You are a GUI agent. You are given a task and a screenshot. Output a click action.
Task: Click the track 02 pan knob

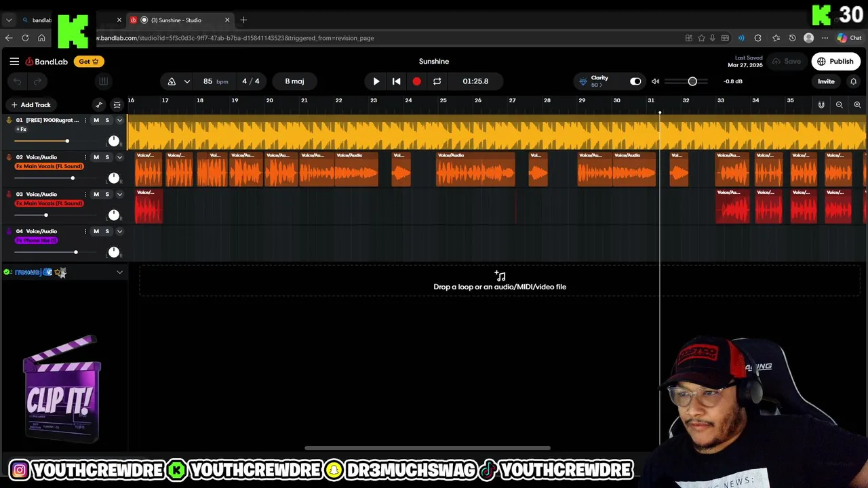pos(114,178)
